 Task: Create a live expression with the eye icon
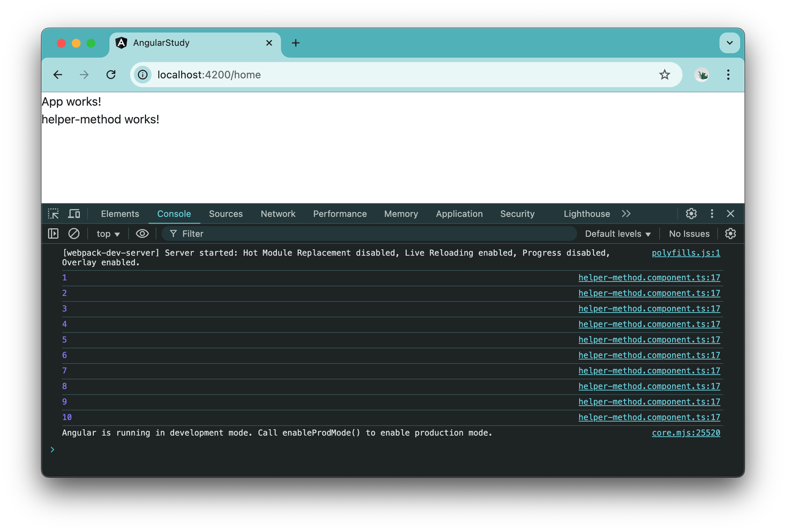pyautogui.click(x=142, y=233)
